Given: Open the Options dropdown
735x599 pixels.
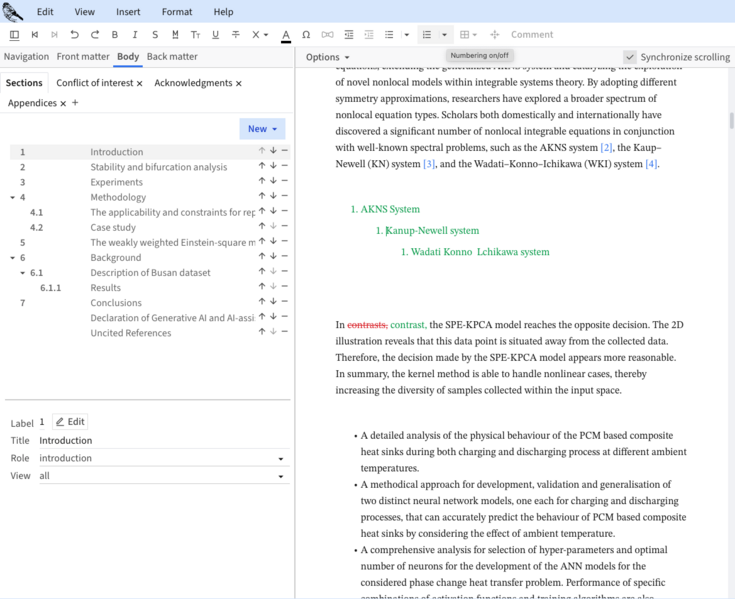Looking at the screenshot, I should [327, 57].
